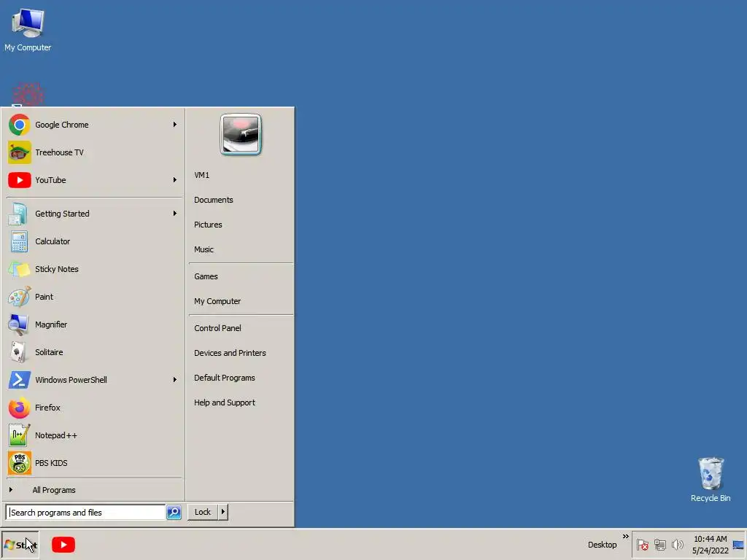747x560 pixels.
Task: Open the YouTube Start menu icon
Action: pyautogui.click(x=19, y=180)
